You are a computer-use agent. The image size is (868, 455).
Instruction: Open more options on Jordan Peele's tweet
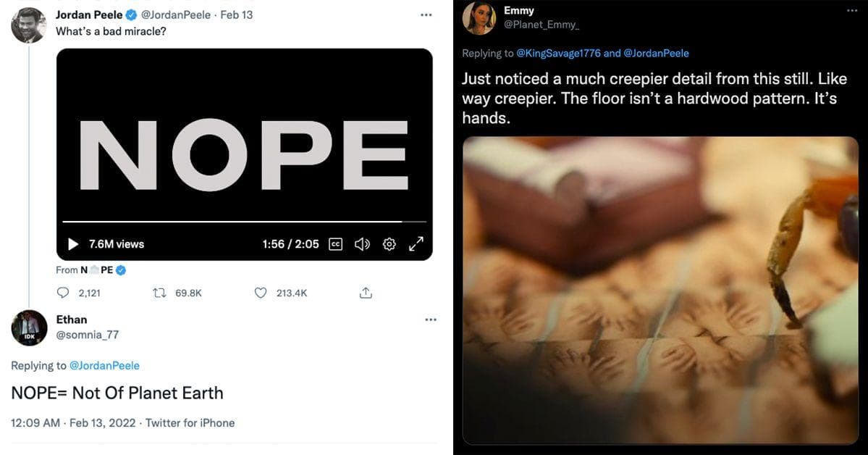[426, 15]
